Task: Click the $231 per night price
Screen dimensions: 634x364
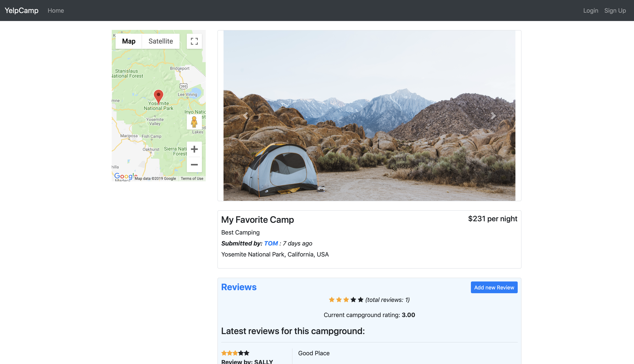Action: tap(493, 219)
